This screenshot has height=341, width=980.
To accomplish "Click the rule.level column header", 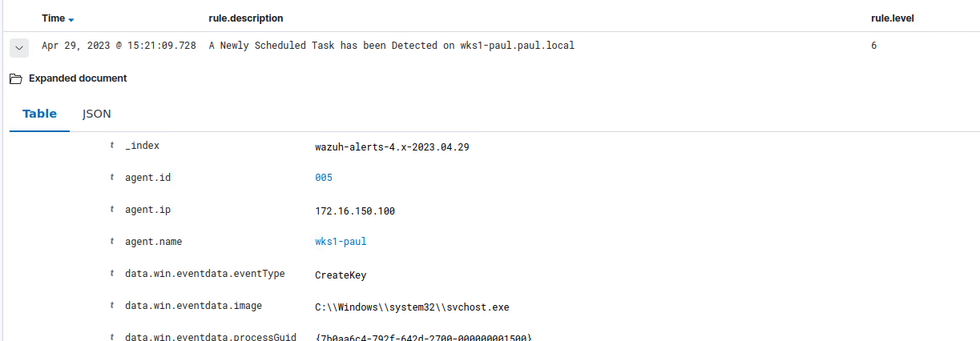I will [893, 18].
